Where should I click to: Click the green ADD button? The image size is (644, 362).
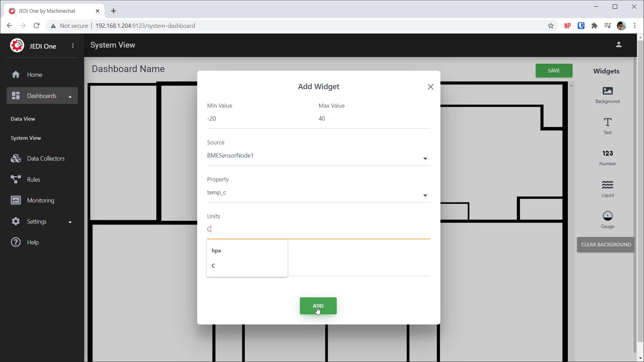click(x=318, y=306)
